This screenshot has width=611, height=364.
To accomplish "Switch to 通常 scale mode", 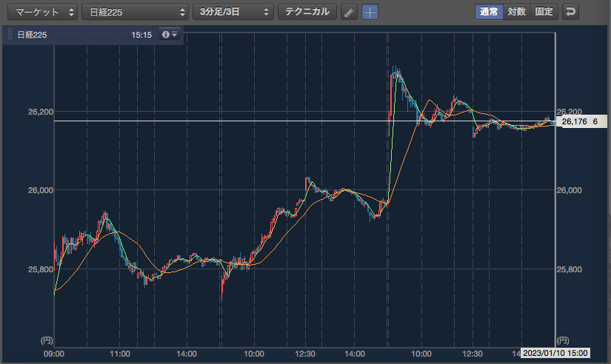I will pos(489,12).
